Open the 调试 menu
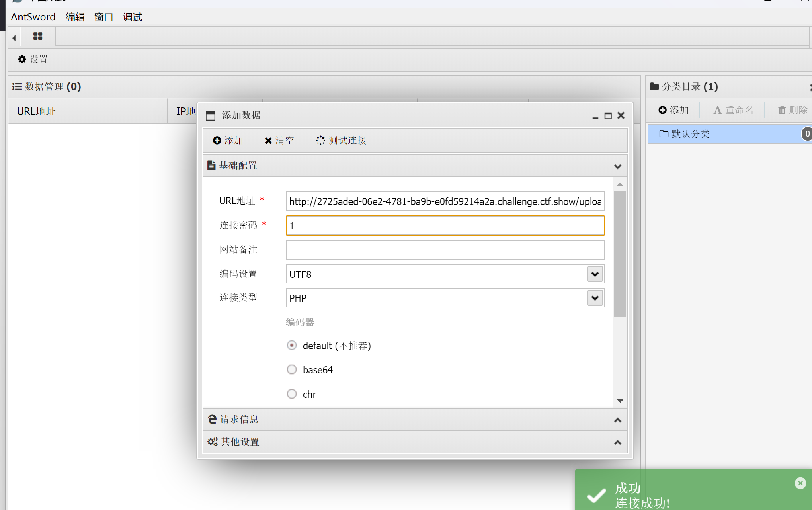The height and width of the screenshot is (510, 812). tap(133, 17)
